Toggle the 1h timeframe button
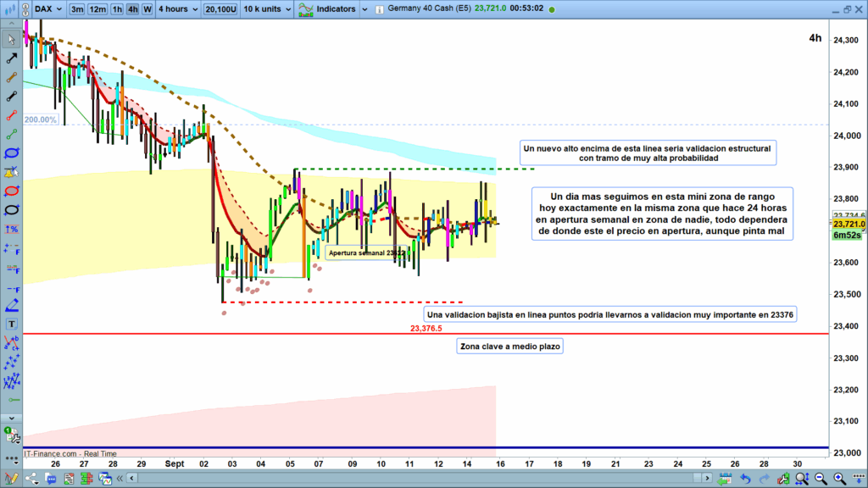The image size is (868, 488). click(x=116, y=9)
